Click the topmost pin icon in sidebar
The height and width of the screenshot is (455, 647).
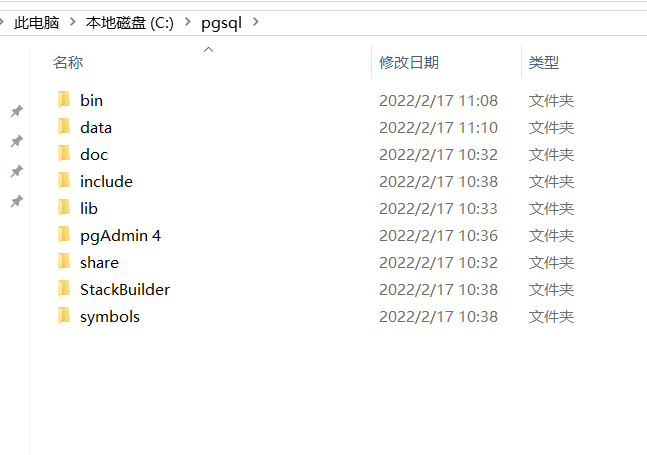point(17,111)
